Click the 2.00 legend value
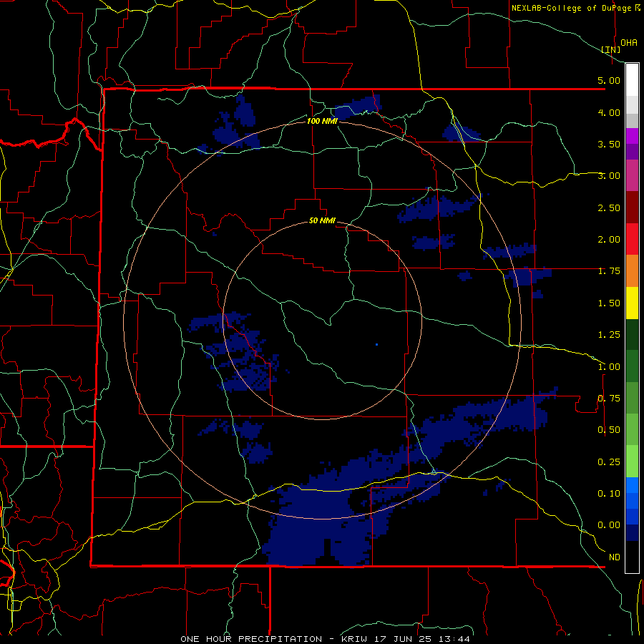This screenshot has height=644, width=644. tap(609, 240)
